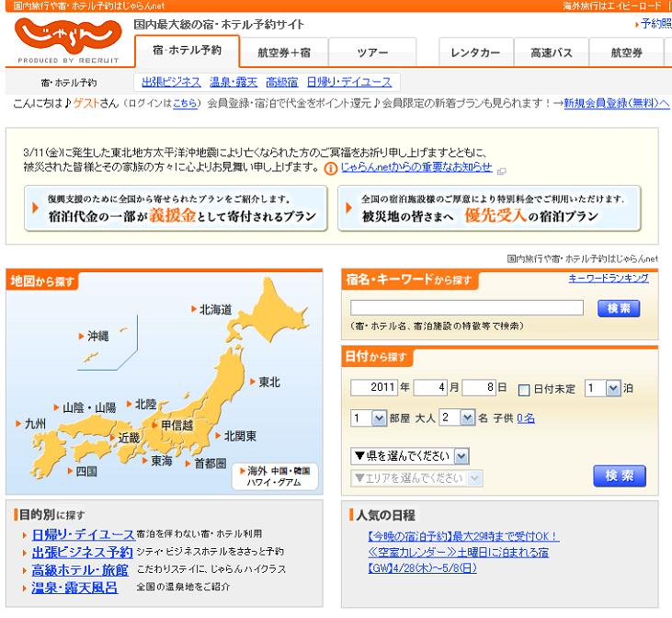Focus the keyword search text field
Image resolution: width=672 pixels, height=618 pixels.
(467, 307)
